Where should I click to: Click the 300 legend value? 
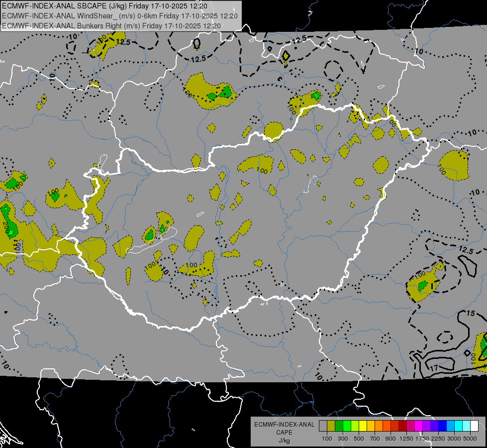343,439
